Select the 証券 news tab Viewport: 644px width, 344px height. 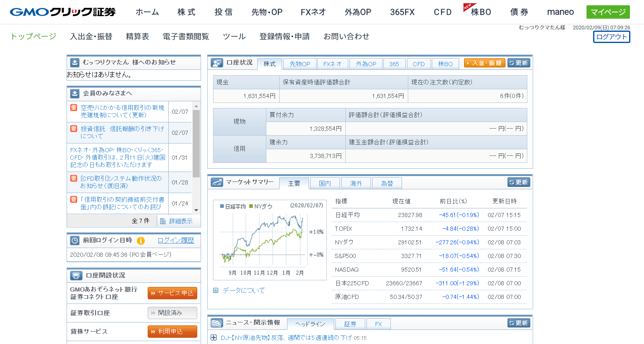(x=350, y=324)
